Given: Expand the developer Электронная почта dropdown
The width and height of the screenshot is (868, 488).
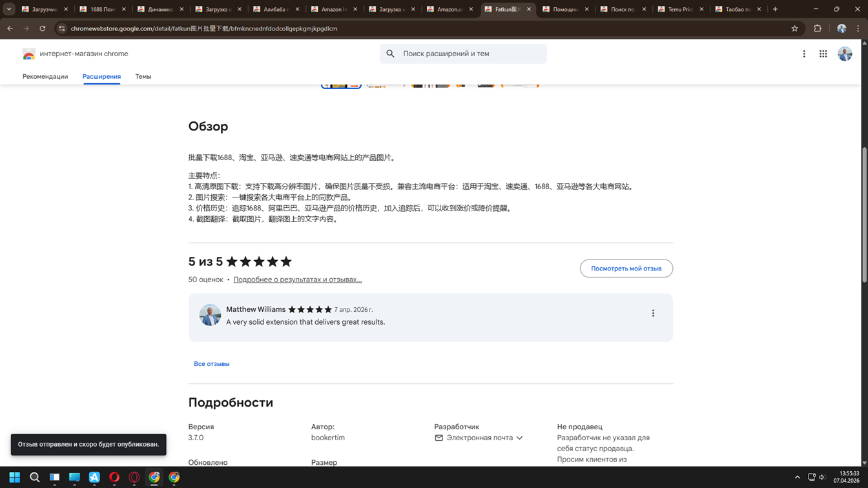Looking at the screenshot, I should coord(519,438).
